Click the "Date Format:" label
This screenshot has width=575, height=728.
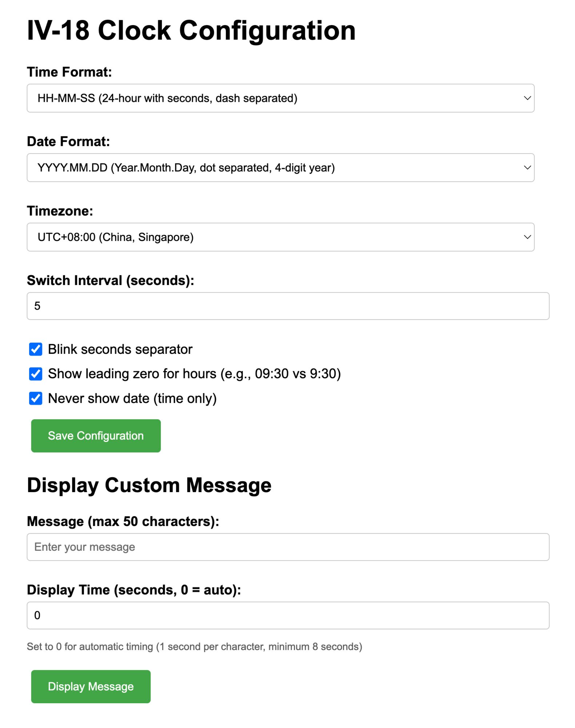pyautogui.click(x=68, y=142)
